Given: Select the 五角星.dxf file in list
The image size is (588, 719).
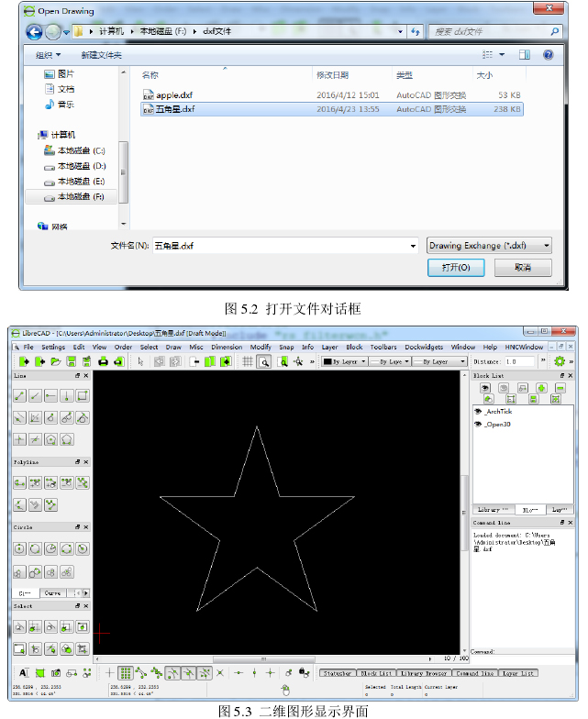Looking at the screenshot, I should click(x=174, y=109).
